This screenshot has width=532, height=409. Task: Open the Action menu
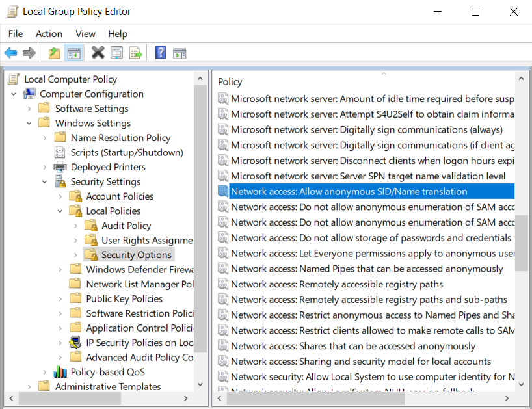pyautogui.click(x=49, y=34)
